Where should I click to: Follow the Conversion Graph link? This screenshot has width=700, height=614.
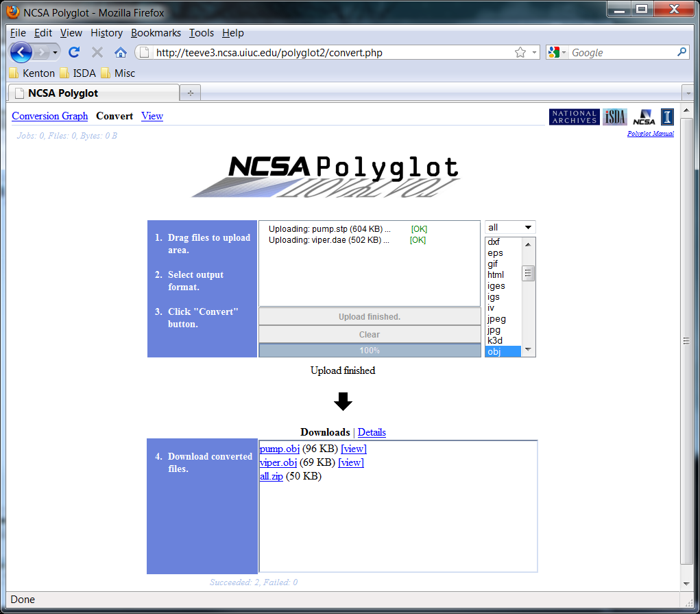[x=49, y=116]
